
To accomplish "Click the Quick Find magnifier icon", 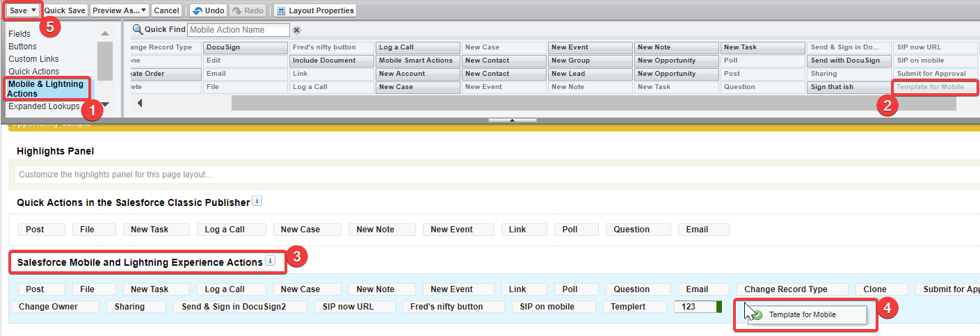I will click(x=138, y=29).
